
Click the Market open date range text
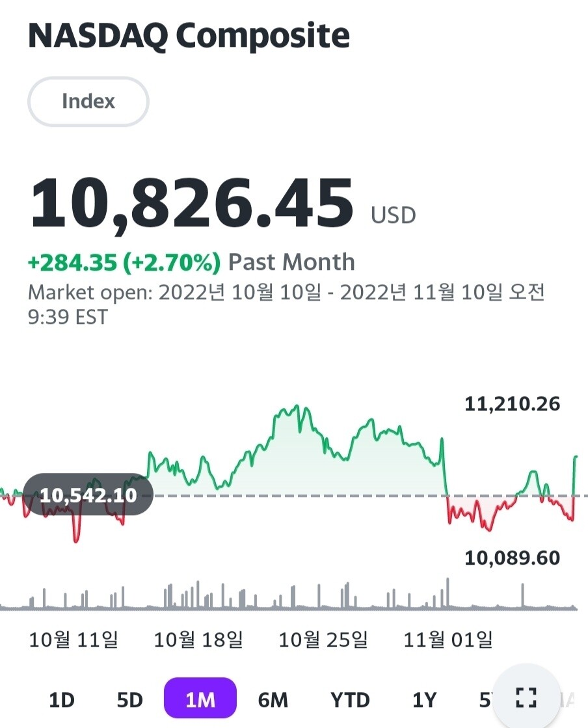(286, 304)
